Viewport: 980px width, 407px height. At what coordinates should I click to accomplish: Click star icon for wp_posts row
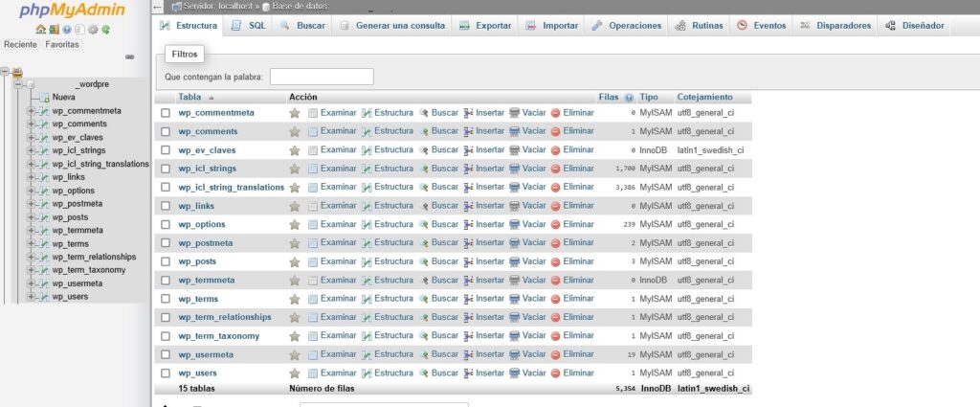coord(295,262)
